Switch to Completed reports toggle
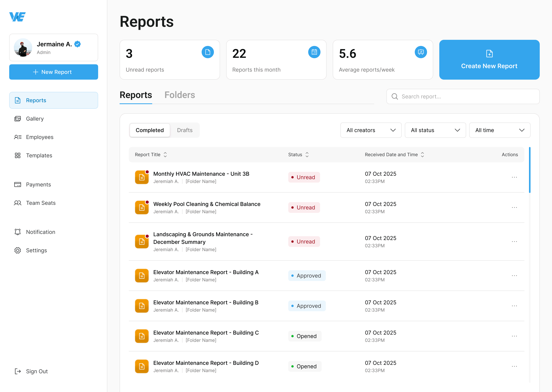The image size is (552, 392). click(x=150, y=130)
